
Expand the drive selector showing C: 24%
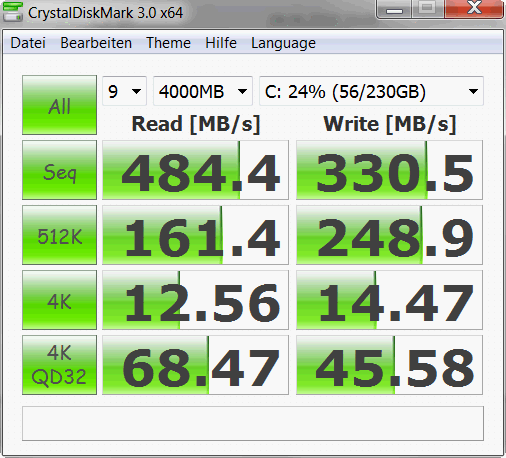click(x=371, y=91)
